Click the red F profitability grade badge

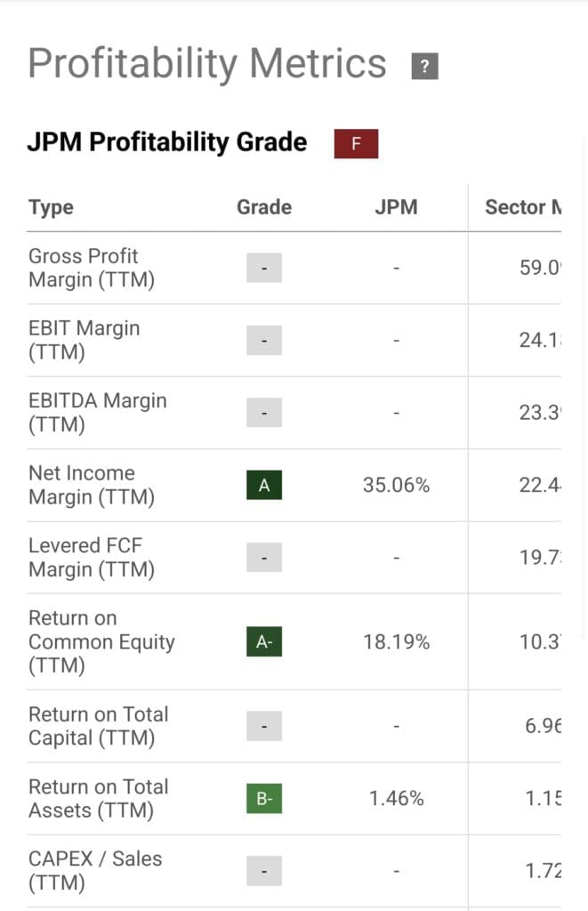click(x=356, y=143)
